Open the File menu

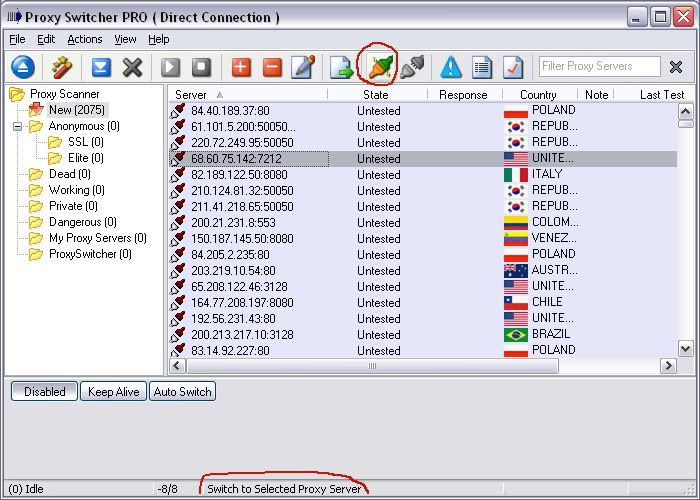coord(17,39)
